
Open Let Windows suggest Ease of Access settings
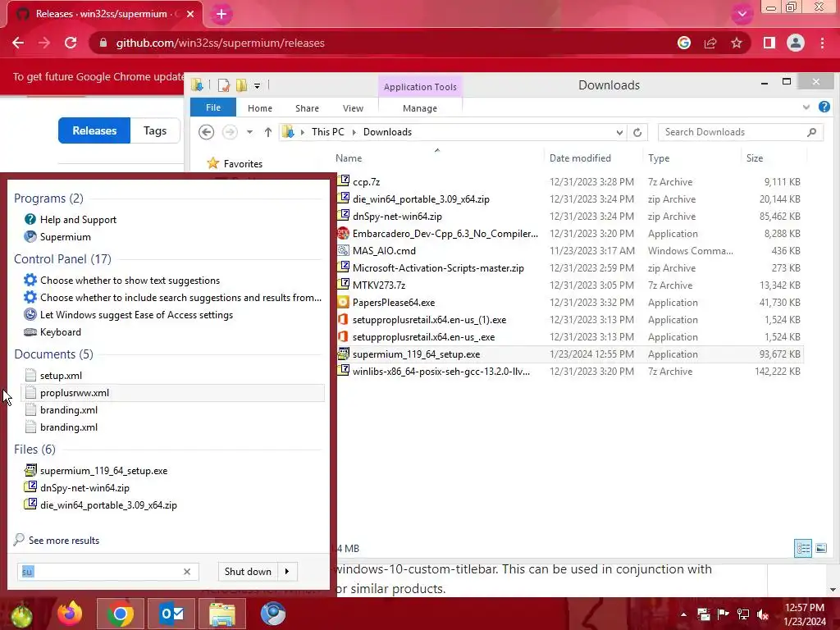pos(136,315)
